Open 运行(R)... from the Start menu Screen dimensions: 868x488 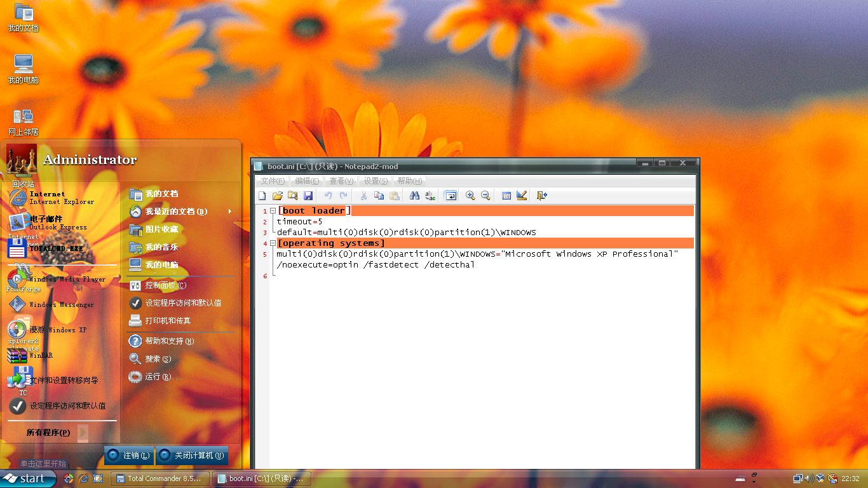tap(180, 377)
